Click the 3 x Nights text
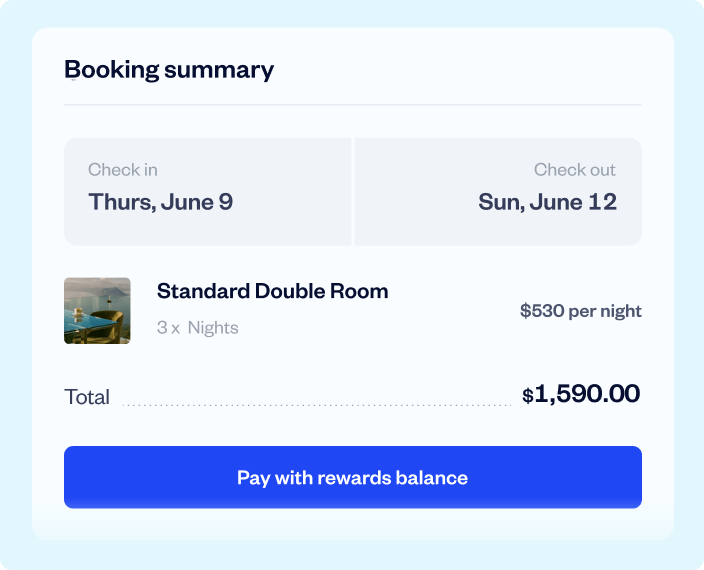 click(x=197, y=327)
